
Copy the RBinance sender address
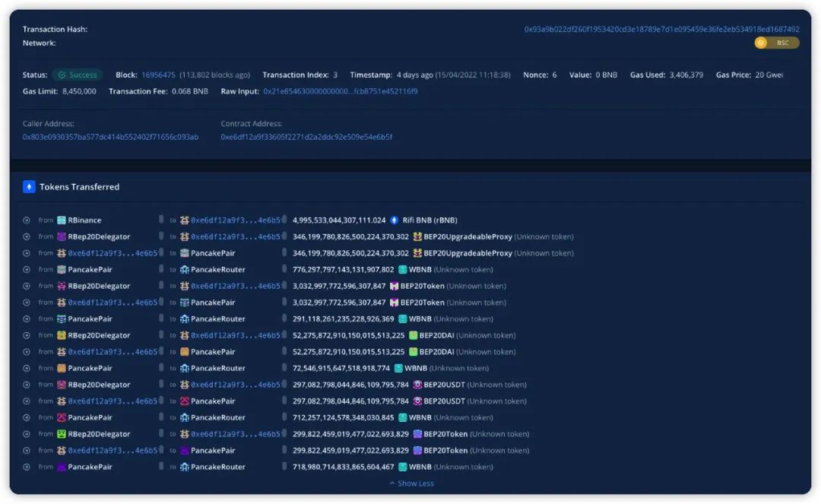click(x=161, y=220)
